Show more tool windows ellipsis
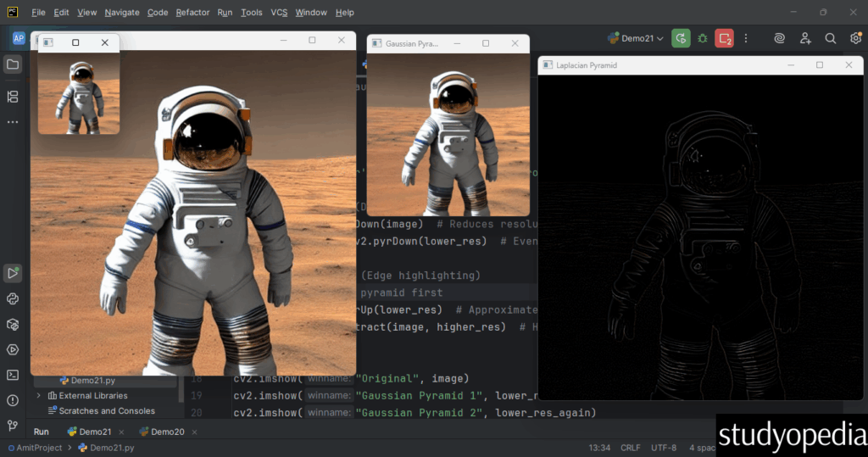The height and width of the screenshot is (457, 868). [13, 122]
